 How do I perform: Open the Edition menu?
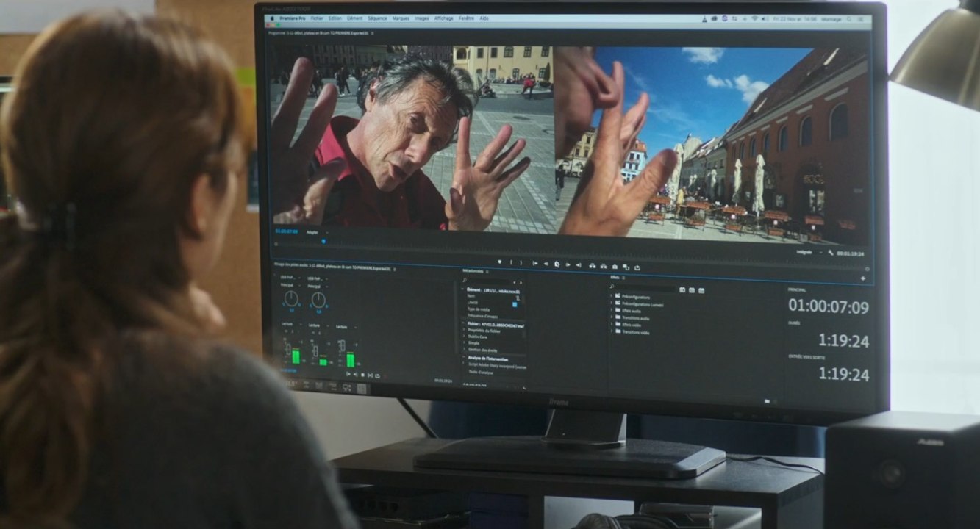335,18
